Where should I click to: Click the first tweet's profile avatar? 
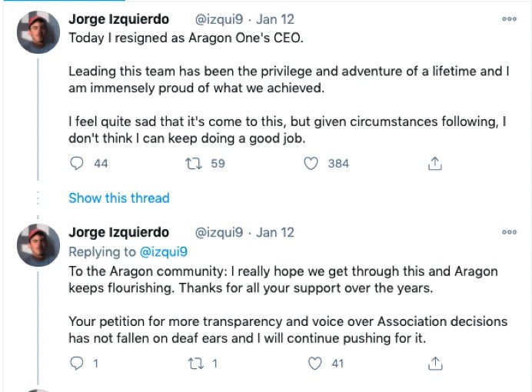(x=38, y=33)
